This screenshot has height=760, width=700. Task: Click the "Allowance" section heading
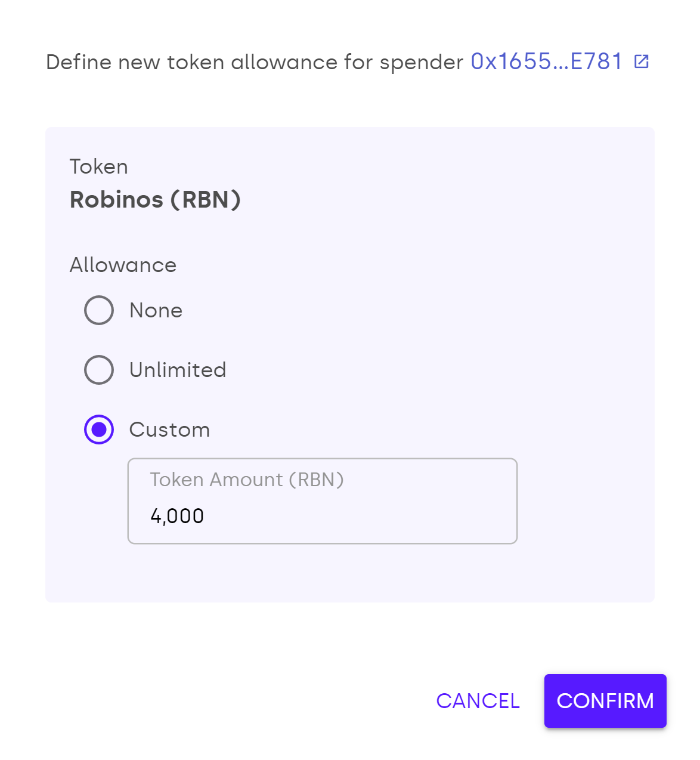123,265
